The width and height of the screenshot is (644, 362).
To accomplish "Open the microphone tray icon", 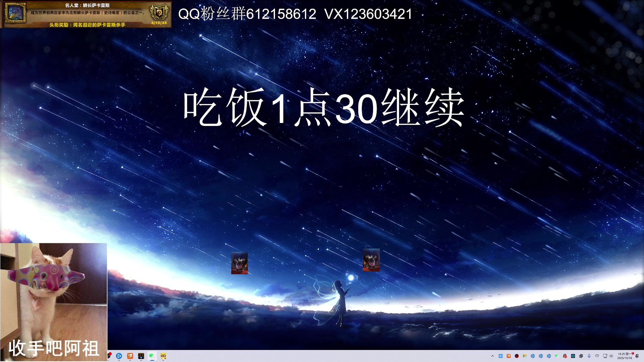I will [589, 356].
